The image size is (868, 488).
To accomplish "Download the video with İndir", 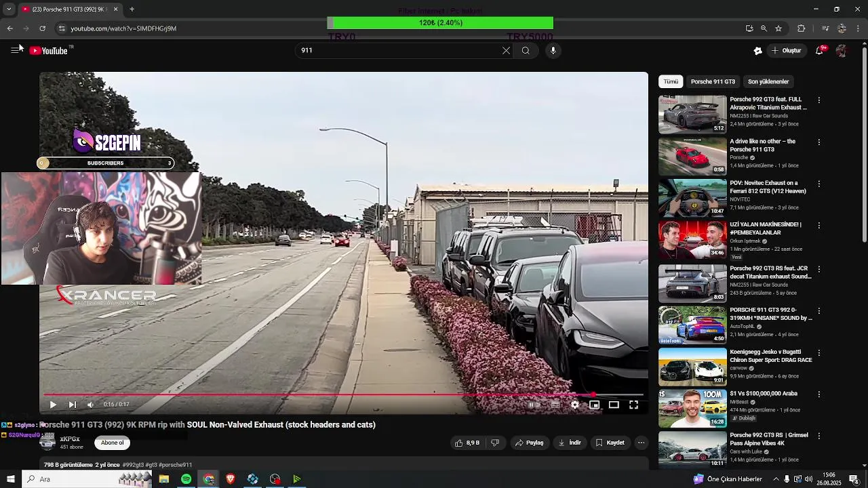I will pos(570,443).
